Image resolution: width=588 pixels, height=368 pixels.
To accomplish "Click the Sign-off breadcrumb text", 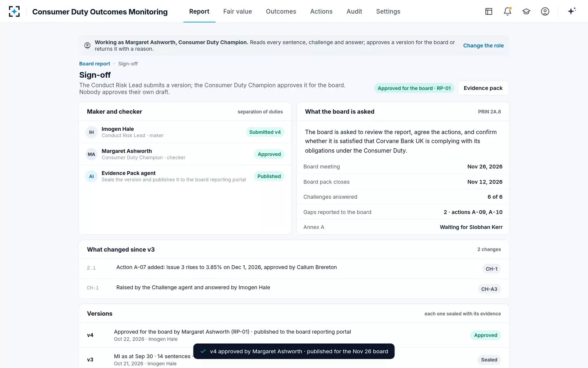I will pos(128,64).
